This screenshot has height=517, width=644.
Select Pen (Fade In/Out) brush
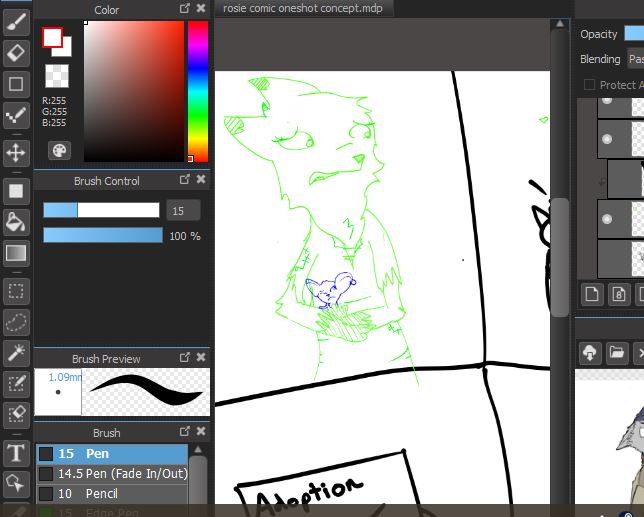click(122, 473)
